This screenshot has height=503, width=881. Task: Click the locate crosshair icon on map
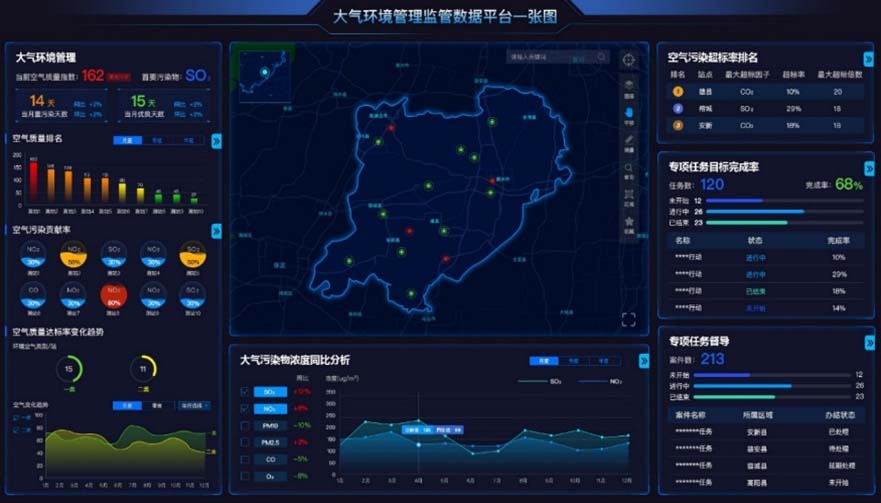[629, 60]
